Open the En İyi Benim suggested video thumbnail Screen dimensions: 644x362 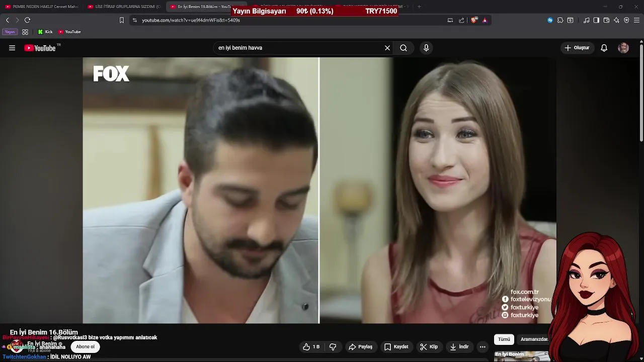521,356
